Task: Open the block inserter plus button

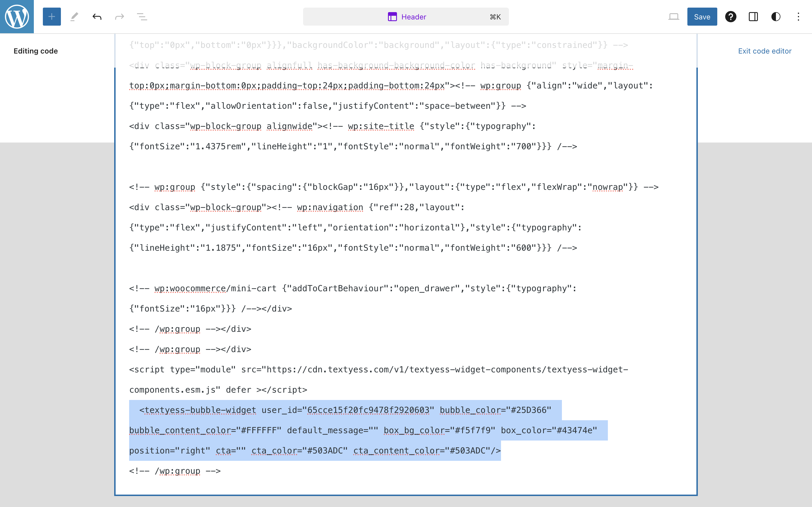Action: pyautogui.click(x=52, y=16)
